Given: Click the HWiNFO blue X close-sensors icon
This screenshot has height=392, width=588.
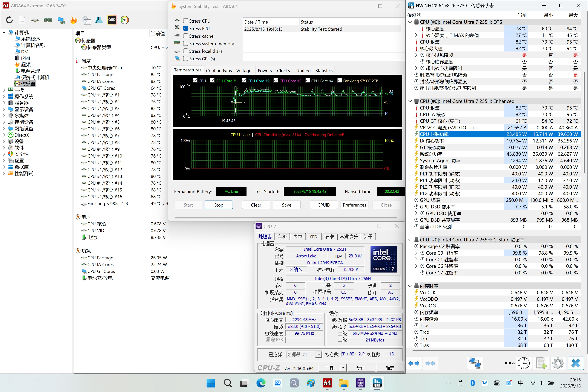Looking at the screenshot, I should coord(576,363).
